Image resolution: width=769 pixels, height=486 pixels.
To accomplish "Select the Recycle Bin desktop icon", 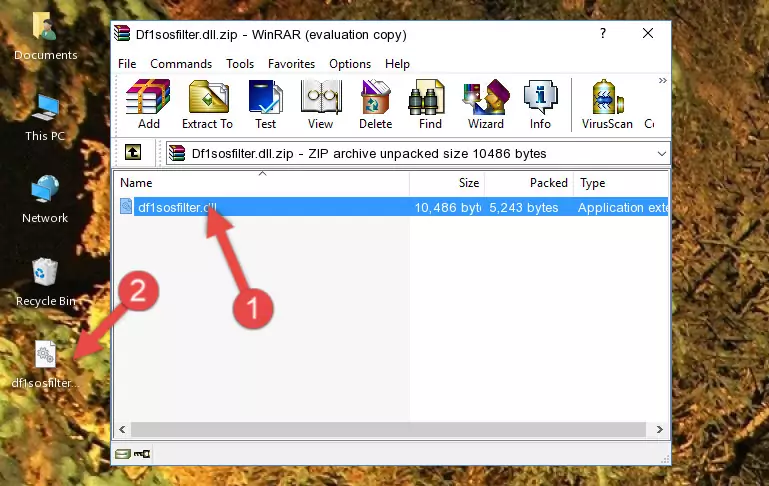I will (45, 283).
